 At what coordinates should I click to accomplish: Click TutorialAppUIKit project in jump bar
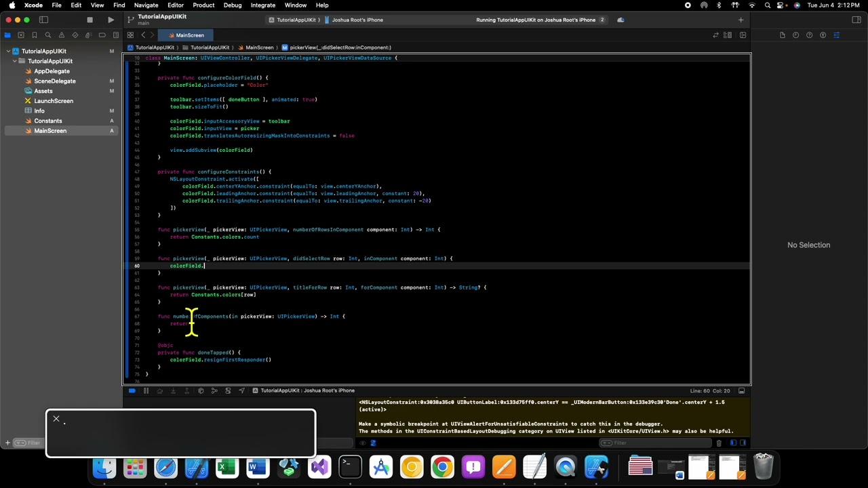point(151,47)
